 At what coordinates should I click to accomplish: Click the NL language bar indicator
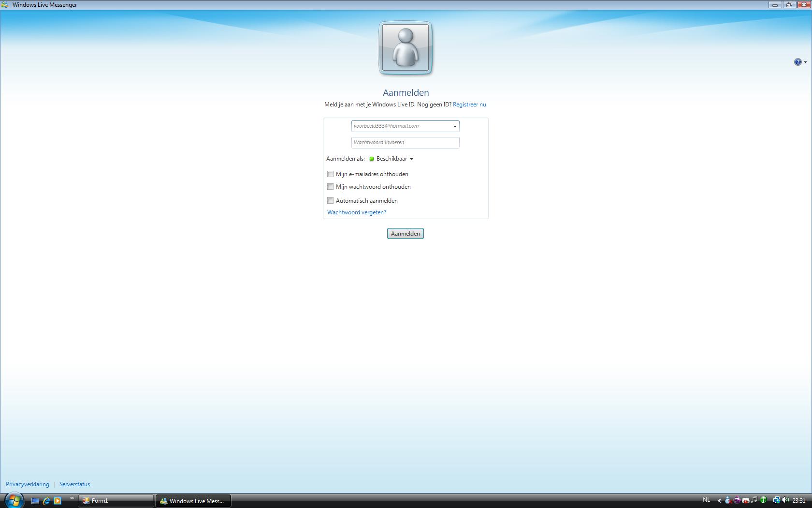(x=706, y=500)
